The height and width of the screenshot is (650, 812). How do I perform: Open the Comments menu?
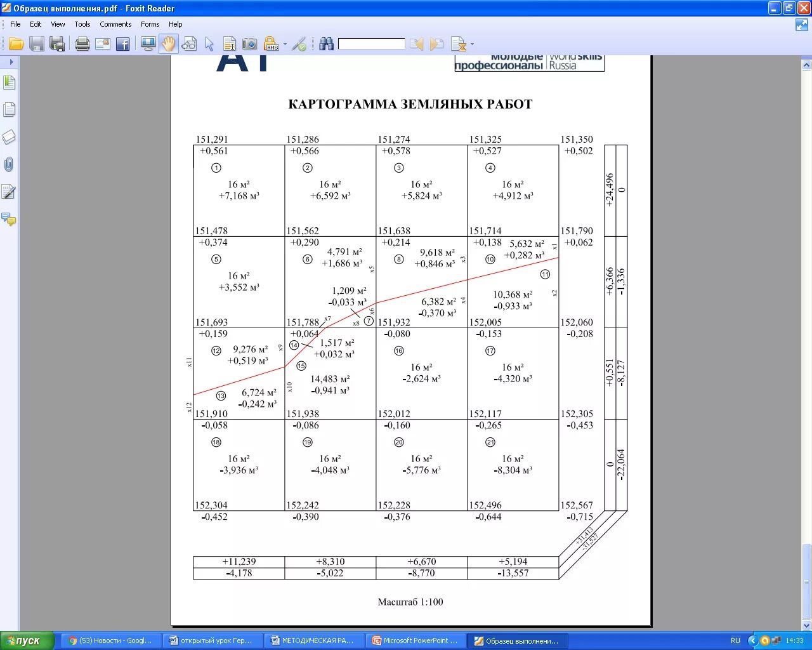115,24
